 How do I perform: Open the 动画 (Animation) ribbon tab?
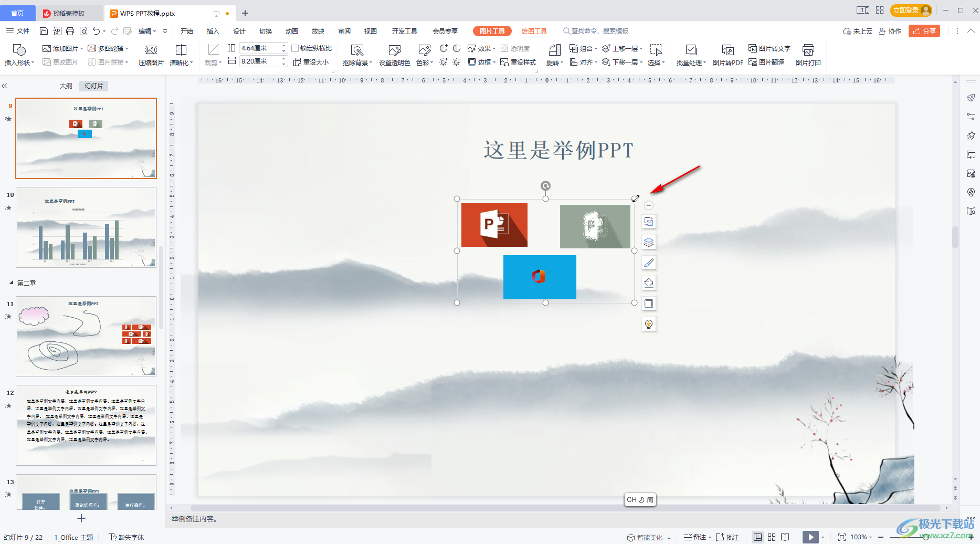(292, 31)
